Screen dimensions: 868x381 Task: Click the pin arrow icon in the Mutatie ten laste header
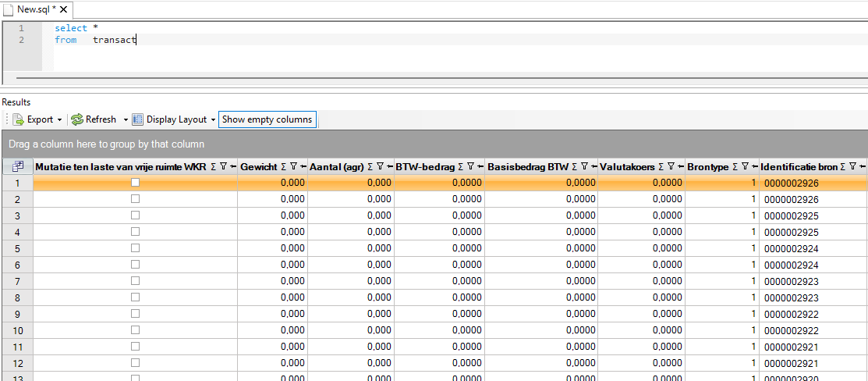tap(233, 166)
